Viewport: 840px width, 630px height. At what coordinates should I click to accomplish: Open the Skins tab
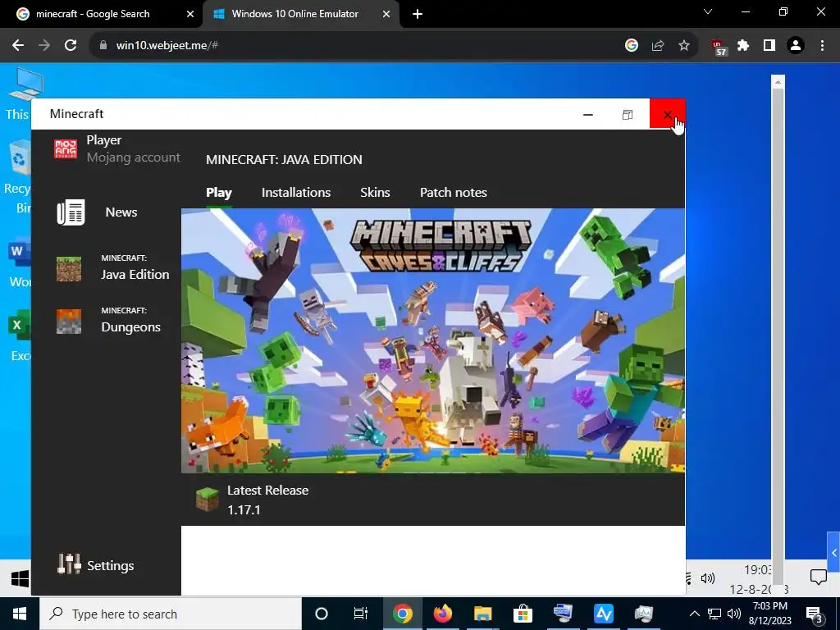point(375,192)
